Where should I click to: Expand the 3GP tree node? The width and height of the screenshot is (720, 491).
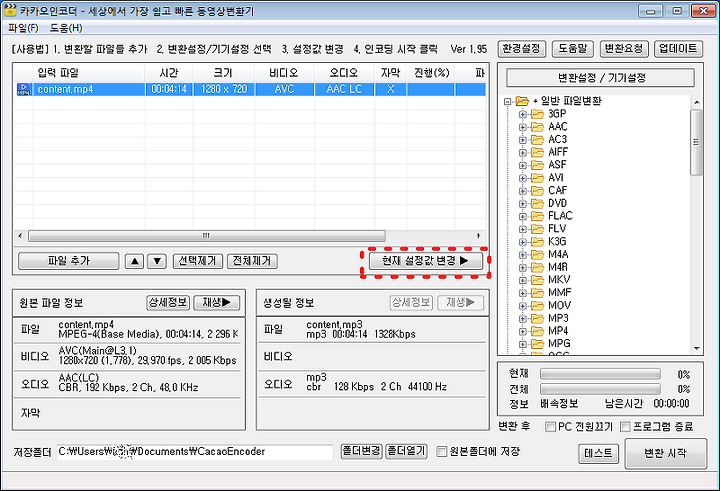523,114
